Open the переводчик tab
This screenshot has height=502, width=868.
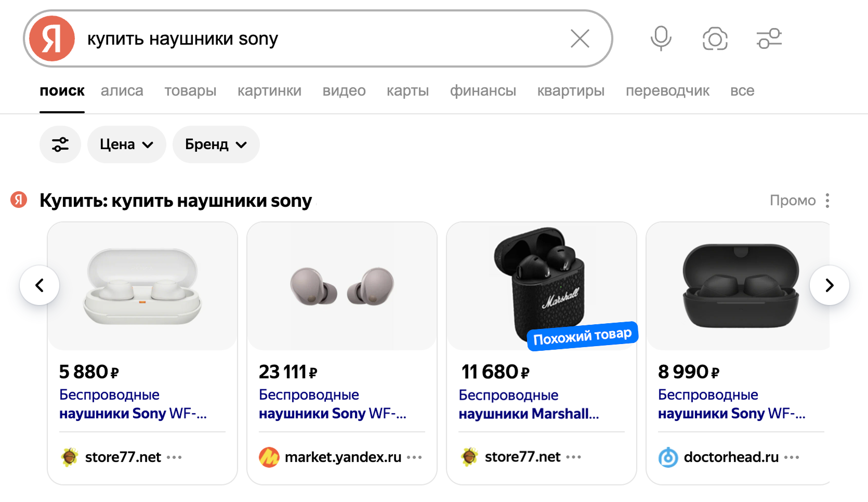(667, 91)
